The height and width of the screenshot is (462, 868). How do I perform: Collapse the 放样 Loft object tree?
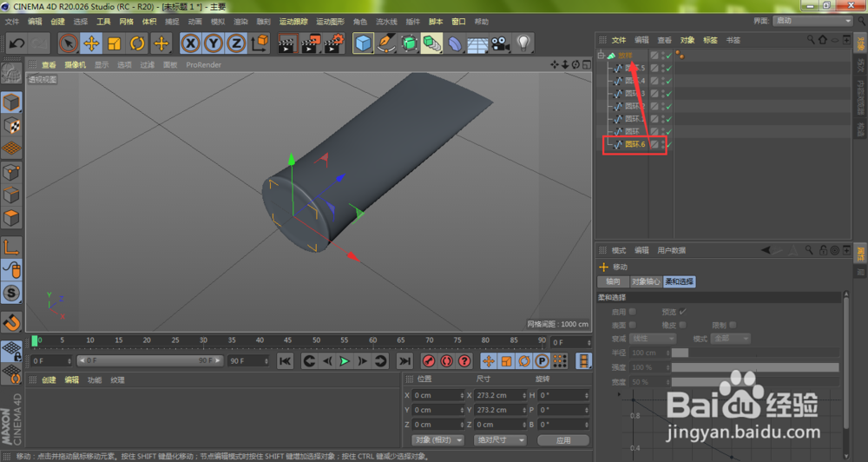click(601, 55)
